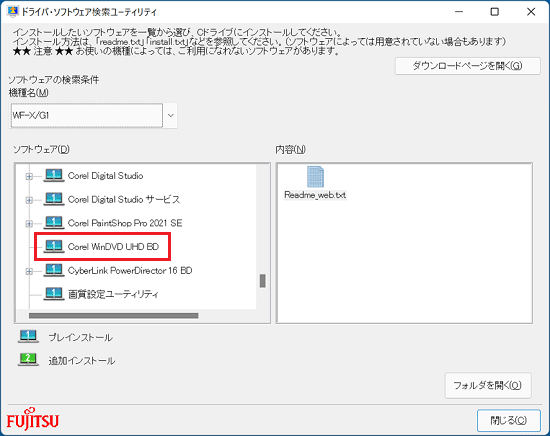
Task: Minimize the ドライバ・ソフトウェア検索ユーティリティ window
Action: click(x=459, y=12)
